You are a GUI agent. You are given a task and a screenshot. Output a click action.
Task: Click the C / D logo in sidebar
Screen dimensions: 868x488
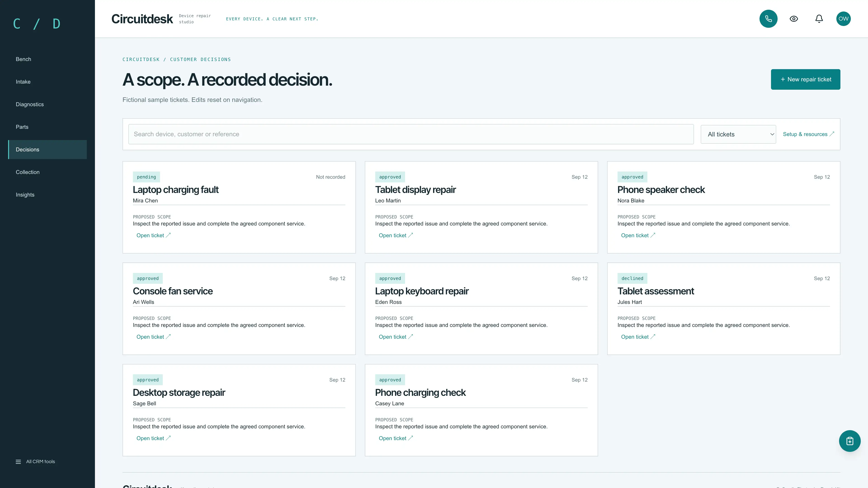coord(36,24)
